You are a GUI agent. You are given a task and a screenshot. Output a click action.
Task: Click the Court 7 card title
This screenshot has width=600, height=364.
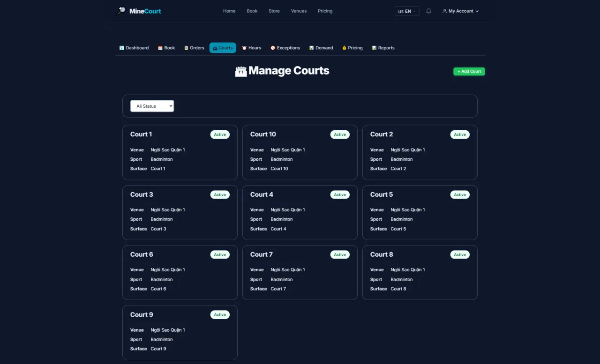(262, 254)
